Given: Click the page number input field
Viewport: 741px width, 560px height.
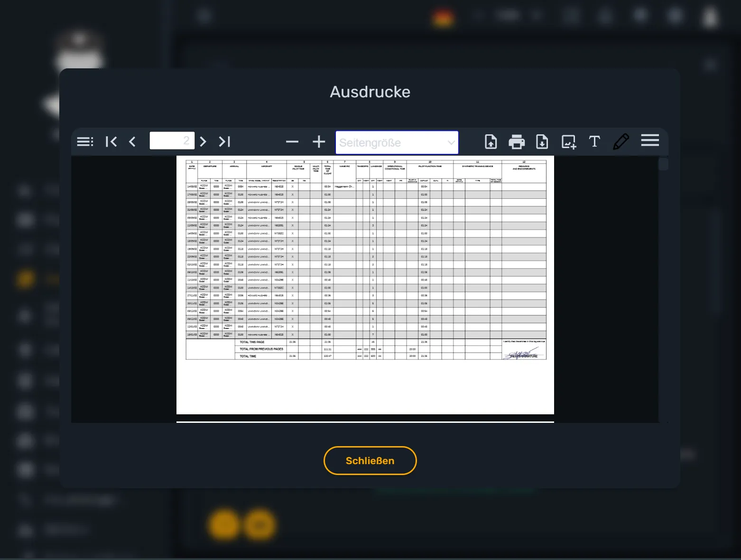Looking at the screenshot, I should click(x=172, y=140).
